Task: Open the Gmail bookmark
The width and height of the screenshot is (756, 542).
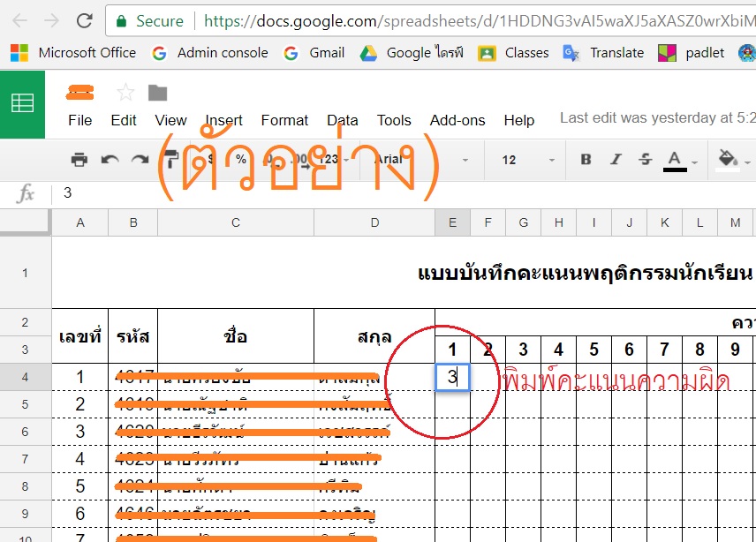Action: [x=315, y=53]
